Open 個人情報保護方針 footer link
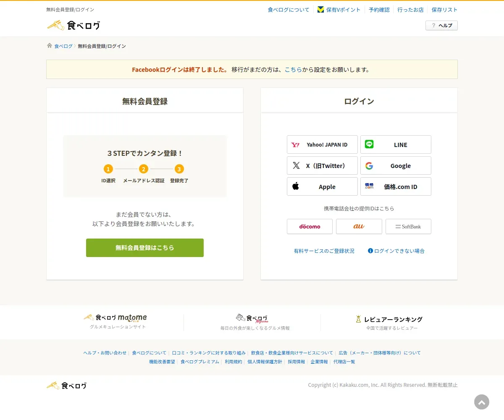Screen dimensions: 504x420 tap(265, 362)
